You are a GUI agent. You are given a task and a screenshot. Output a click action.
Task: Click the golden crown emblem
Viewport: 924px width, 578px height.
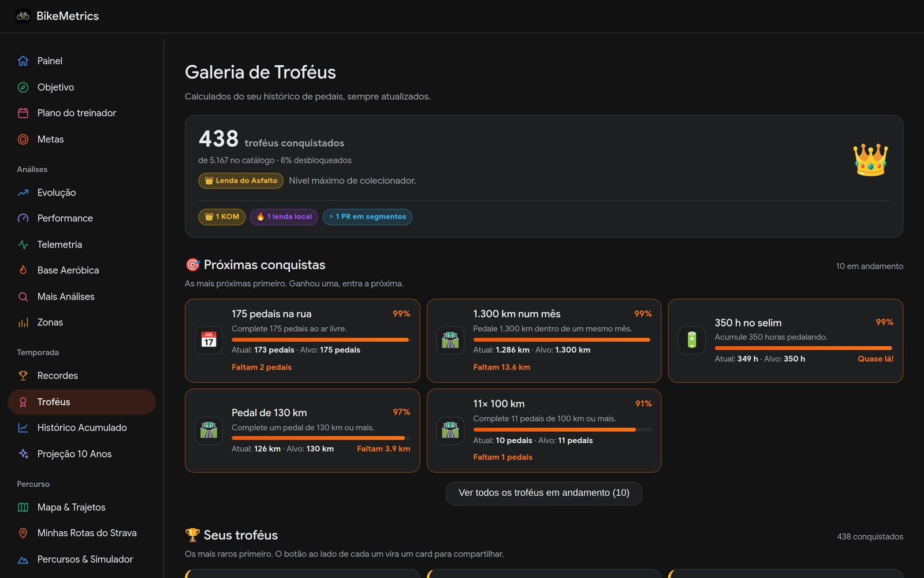[870, 160]
